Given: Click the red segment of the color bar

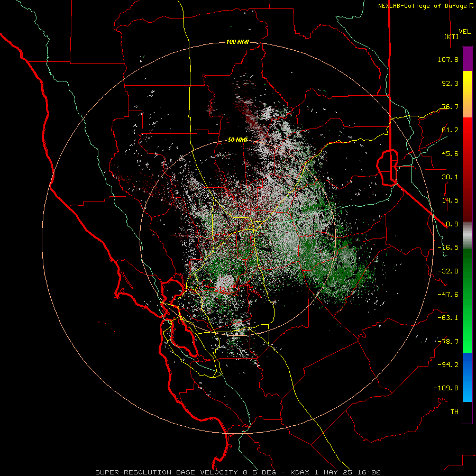Looking at the screenshot, I should click(x=467, y=169).
